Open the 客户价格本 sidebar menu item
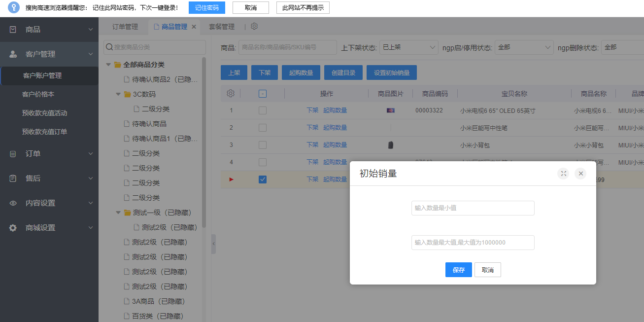This screenshot has height=322, width=644. 38,94
